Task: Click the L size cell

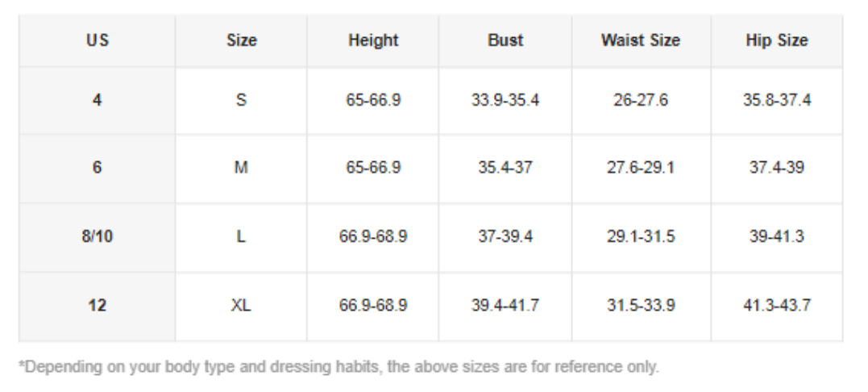Action: pos(241,238)
